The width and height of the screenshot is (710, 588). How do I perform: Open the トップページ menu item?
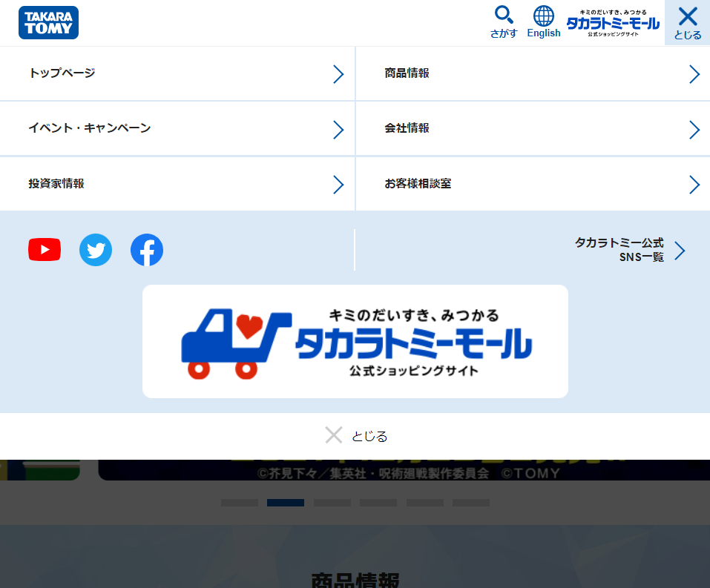point(177,73)
